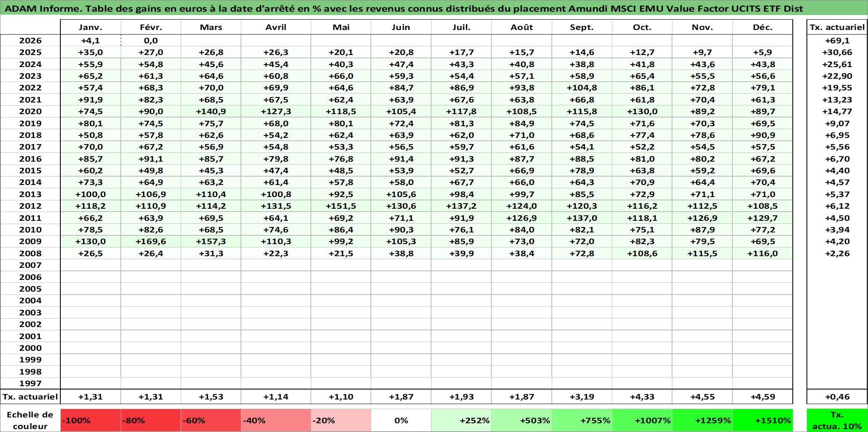The height and width of the screenshot is (432, 868).
Task: Click the +137,0 value in 2011 row
Action: click(x=582, y=218)
